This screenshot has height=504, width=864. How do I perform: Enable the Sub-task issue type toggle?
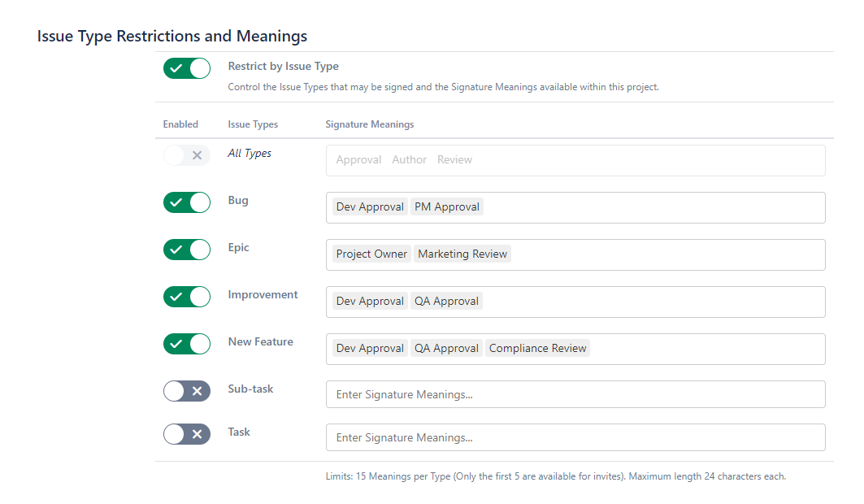(x=187, y=391)
